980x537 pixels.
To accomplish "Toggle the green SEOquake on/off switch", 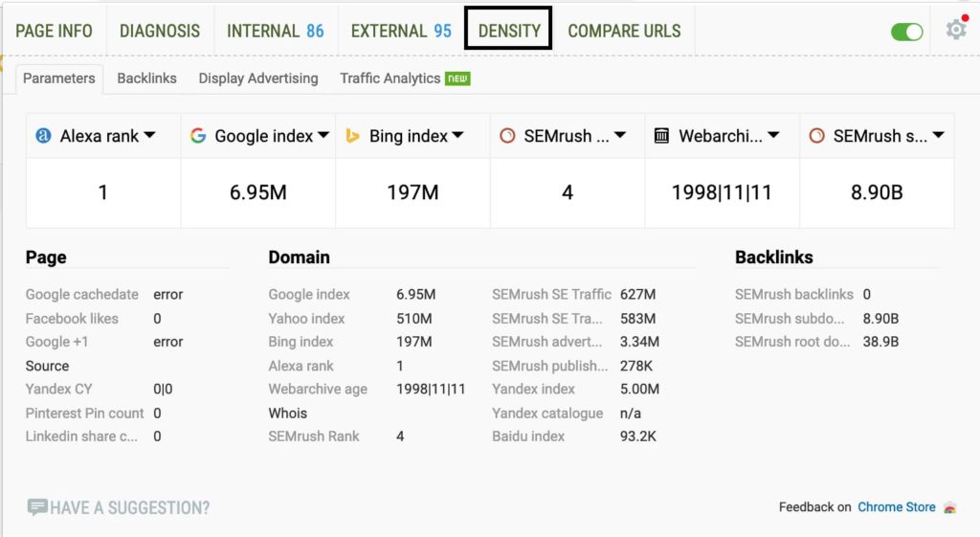I will 907,32.
